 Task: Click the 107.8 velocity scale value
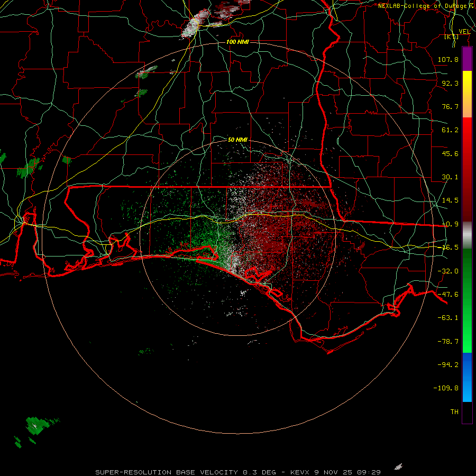point(448,59)
